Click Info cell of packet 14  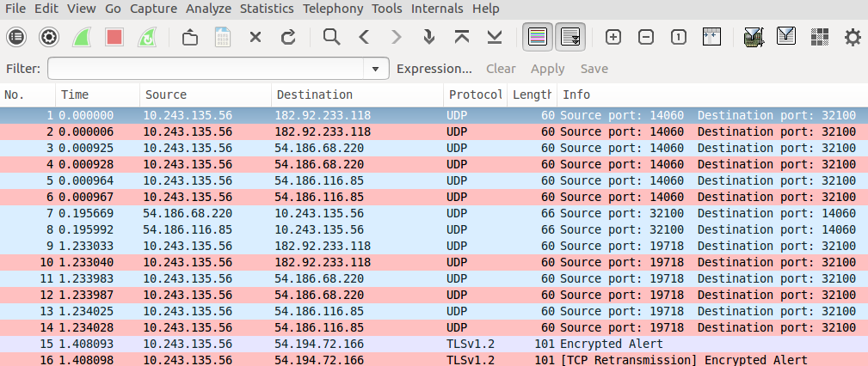click(708, 328)
